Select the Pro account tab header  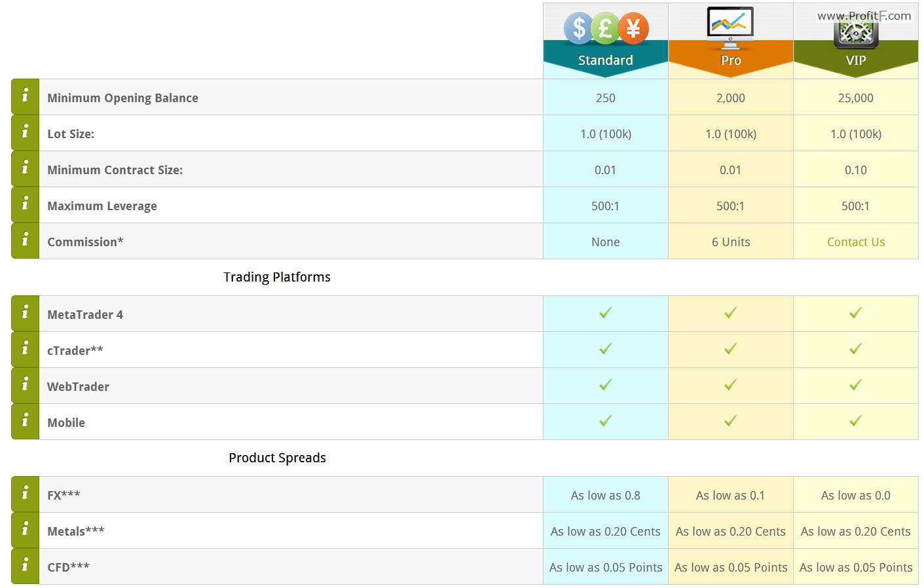tap(731, 60)
